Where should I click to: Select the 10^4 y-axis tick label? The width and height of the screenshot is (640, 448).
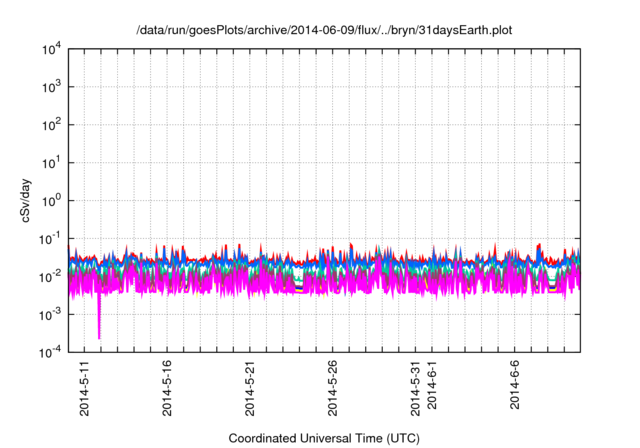pos(52,49)
